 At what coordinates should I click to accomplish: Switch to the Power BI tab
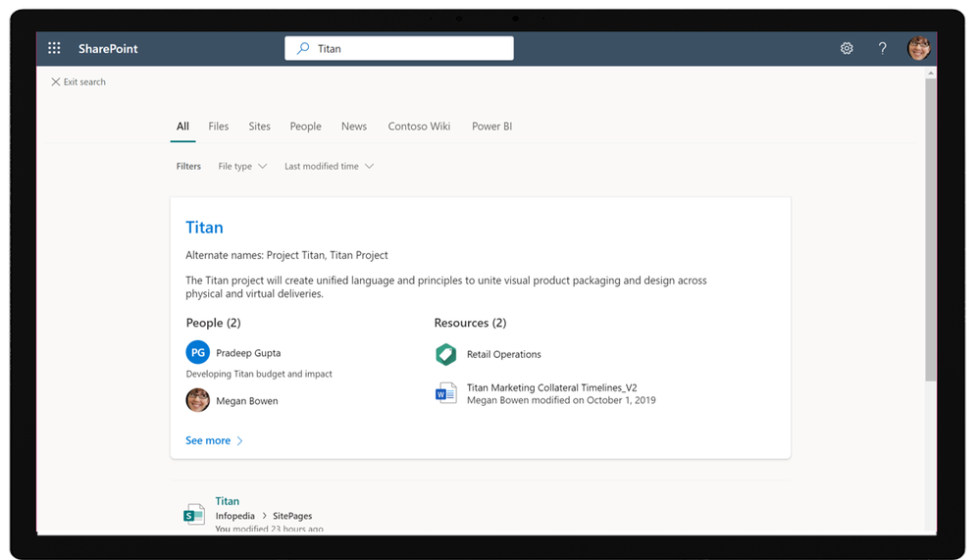491,127
